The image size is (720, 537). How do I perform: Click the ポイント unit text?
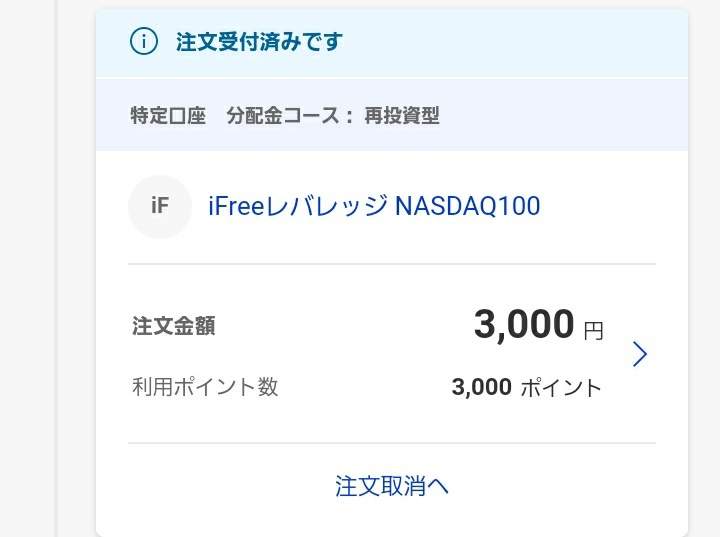pos(561,388)
